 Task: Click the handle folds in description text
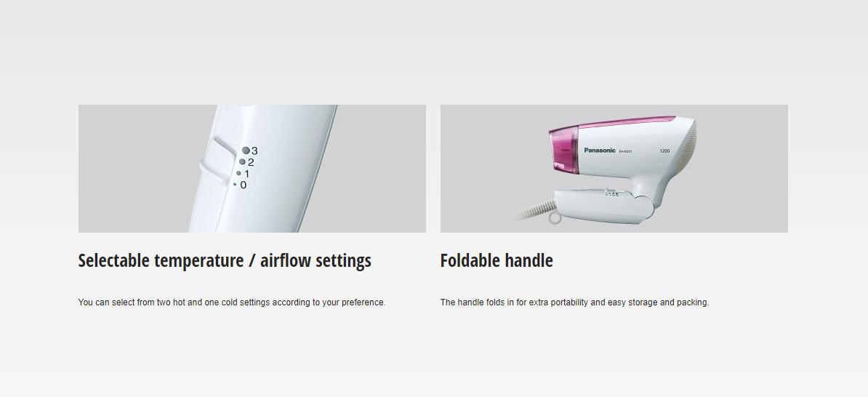pos(574,302)
